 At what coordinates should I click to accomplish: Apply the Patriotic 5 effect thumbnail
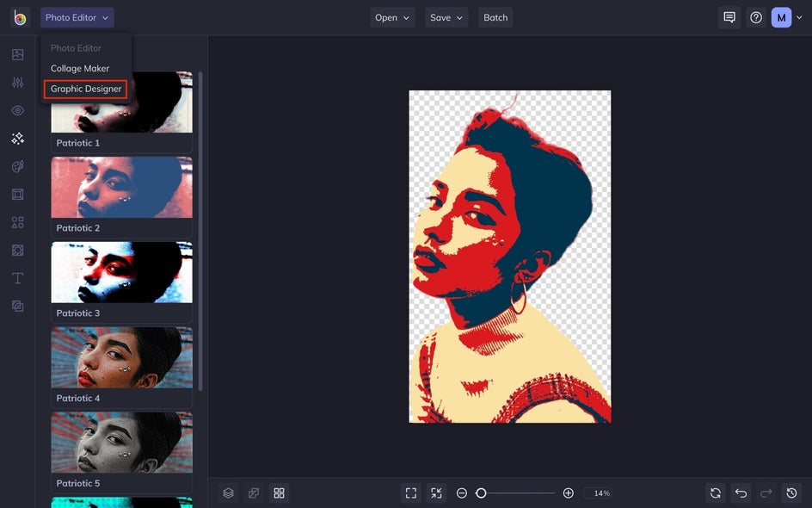click(121, 443)
